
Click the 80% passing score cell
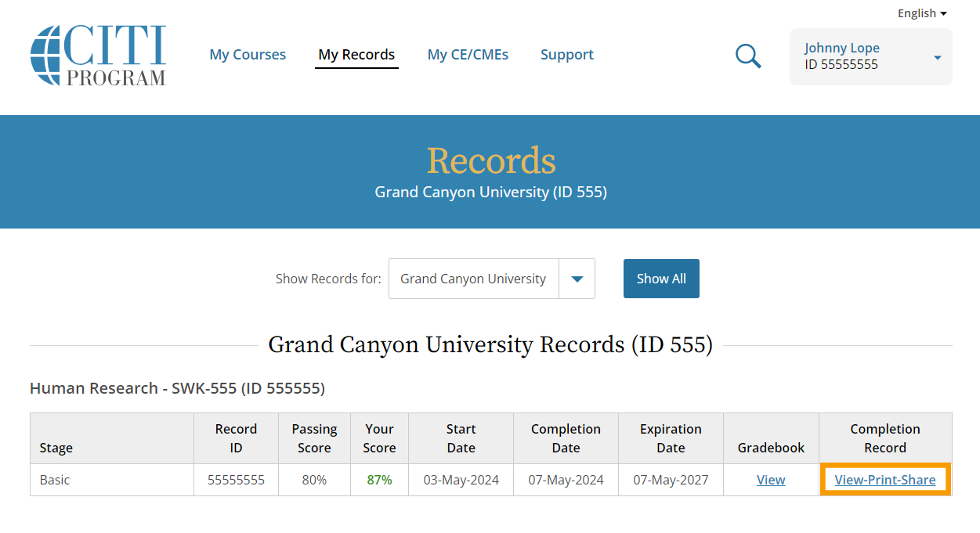pyautogui.click(x=314, y=480)
